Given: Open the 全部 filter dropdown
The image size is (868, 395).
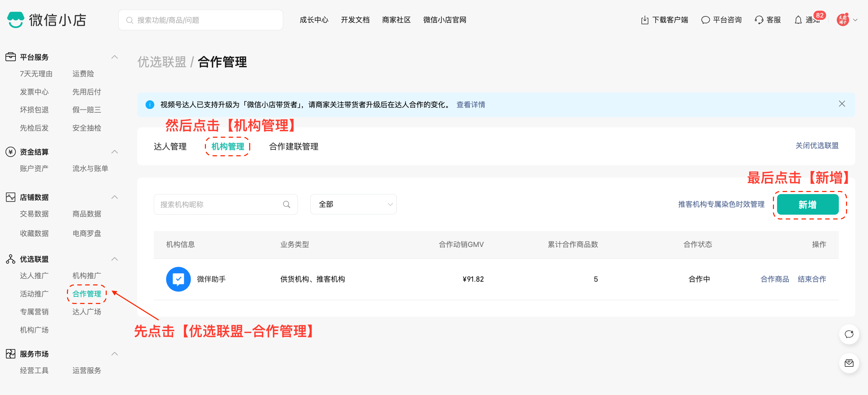Looking at the screenshot, I should [x=353, y=204].
